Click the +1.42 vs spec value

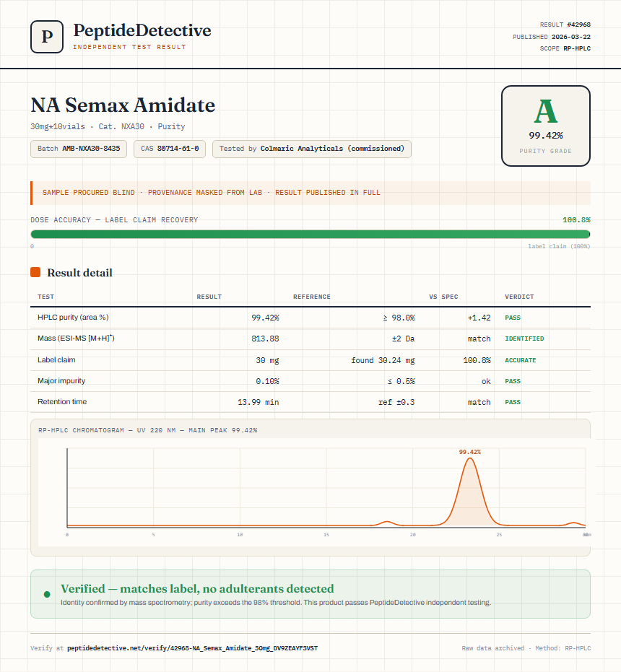click(x=479, y=318)
